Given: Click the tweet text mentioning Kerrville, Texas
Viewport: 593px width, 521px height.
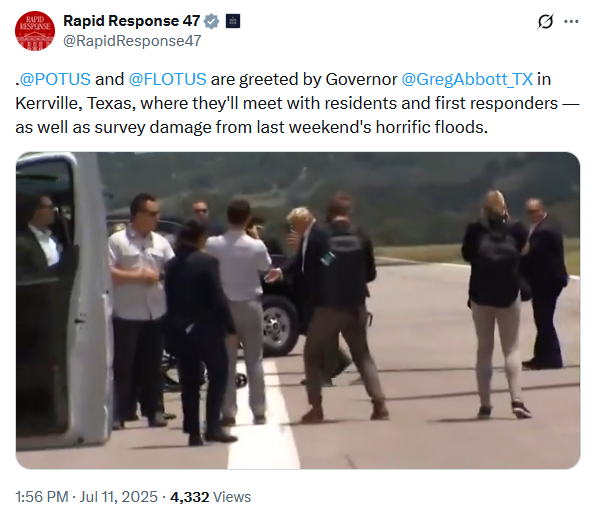Looking at the screenshot, I should [x=75, y=103].
